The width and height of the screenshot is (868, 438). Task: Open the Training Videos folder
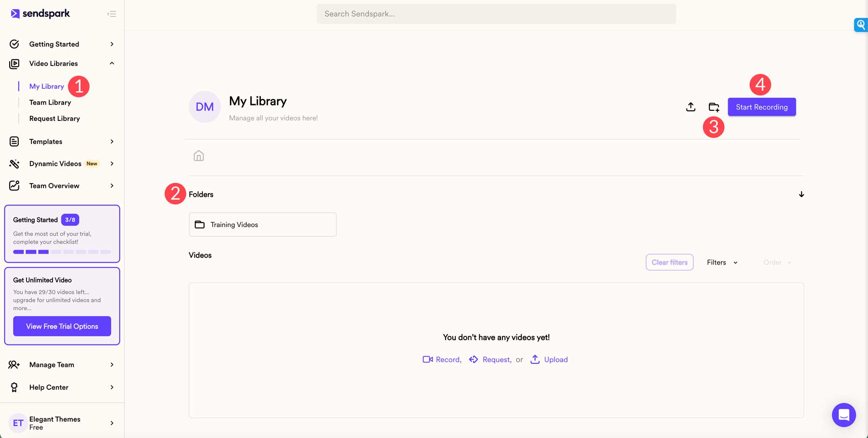pos(262,224)
